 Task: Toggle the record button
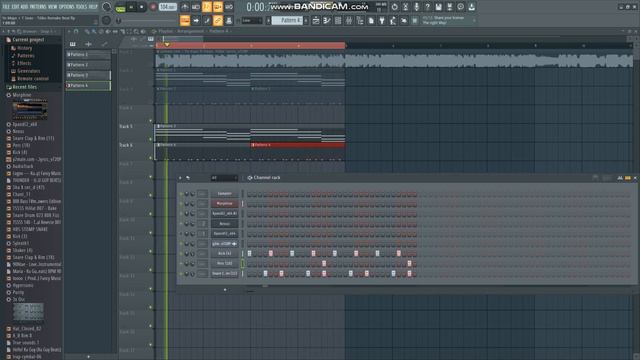coord(153,7)
